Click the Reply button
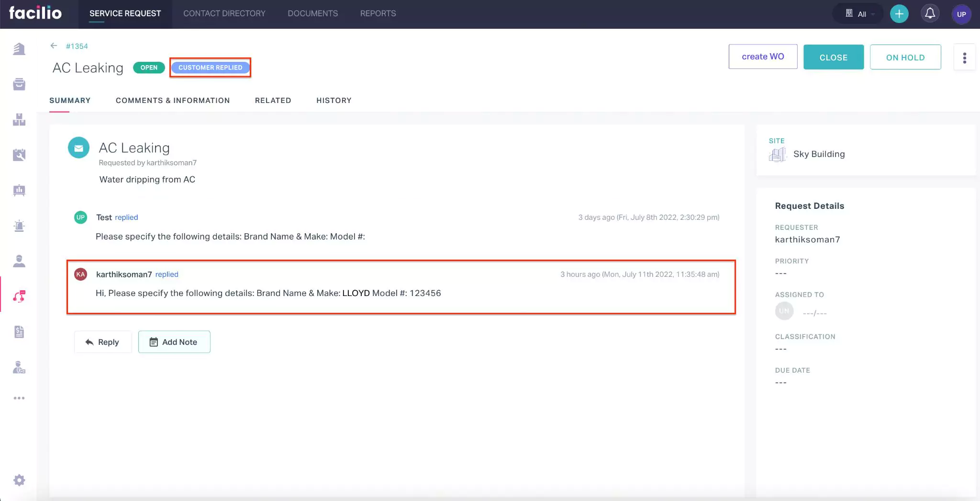 (102, 342)
